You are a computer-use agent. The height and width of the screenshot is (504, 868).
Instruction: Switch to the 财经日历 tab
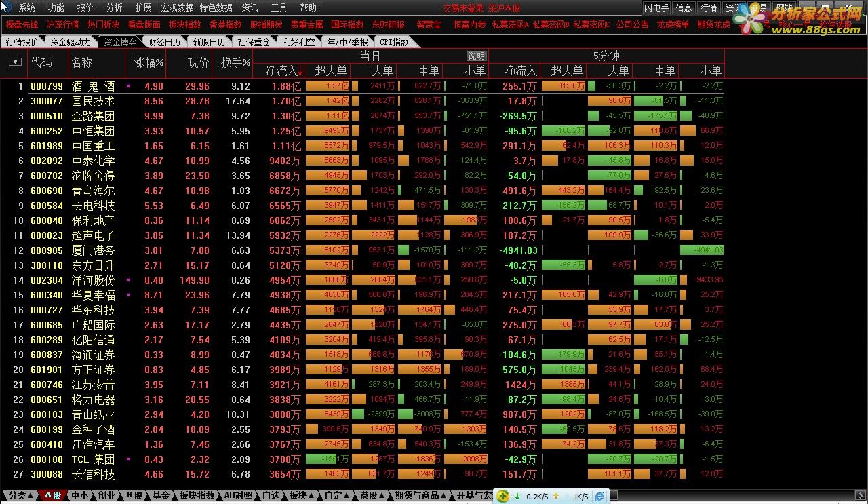[x=163, y=42]
